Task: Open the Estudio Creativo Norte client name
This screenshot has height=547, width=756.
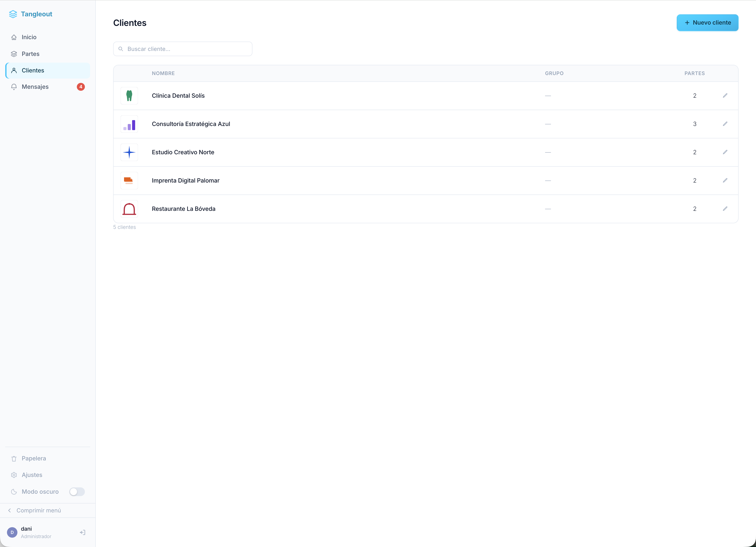Action: [183, 152]
